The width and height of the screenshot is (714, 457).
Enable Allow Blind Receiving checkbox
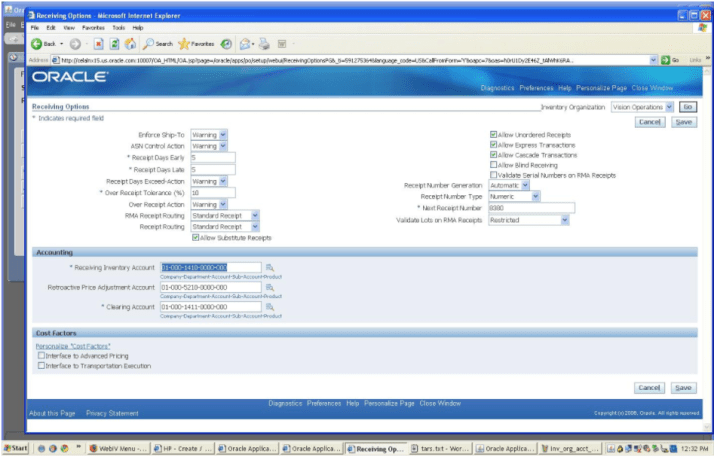point(494,165)
